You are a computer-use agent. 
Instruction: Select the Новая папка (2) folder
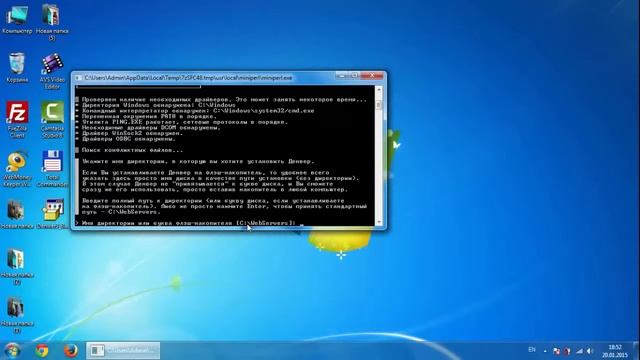[17, 266]
